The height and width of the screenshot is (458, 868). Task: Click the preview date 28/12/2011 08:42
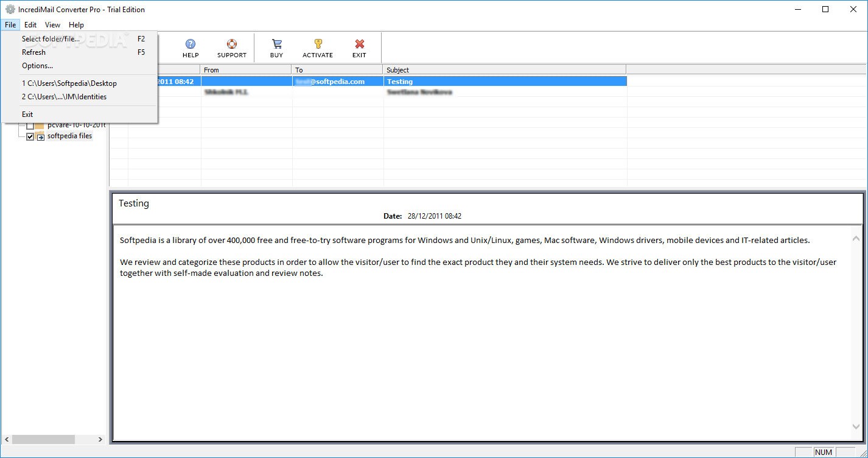[x=435, y=216]
